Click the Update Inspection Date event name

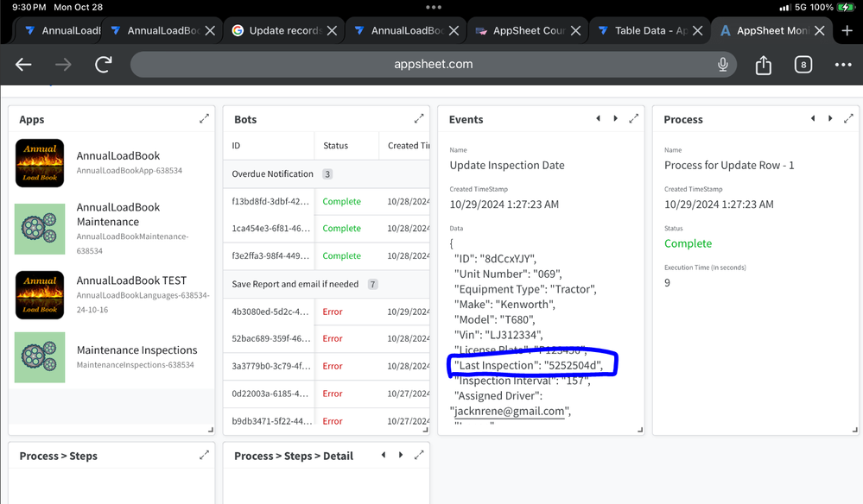tap(507, 165)
